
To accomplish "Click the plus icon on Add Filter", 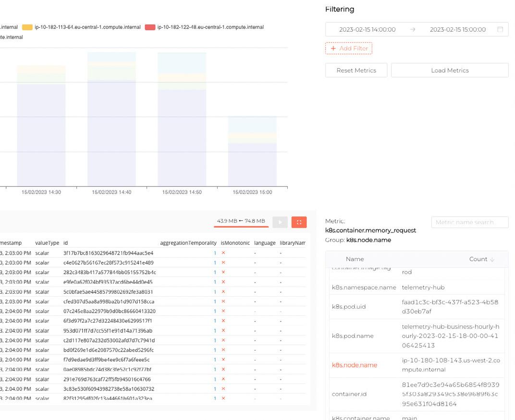I will (x=333, y=48).
